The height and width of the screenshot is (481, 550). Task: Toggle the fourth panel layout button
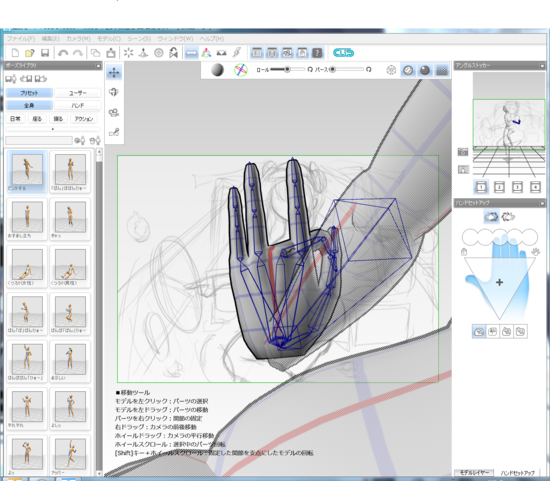(x=302, y=53)
